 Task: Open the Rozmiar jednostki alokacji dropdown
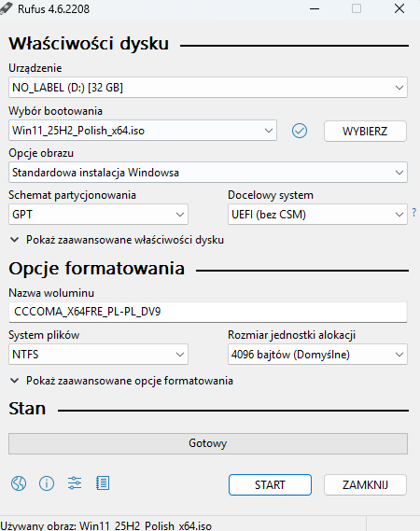point(317,355)
